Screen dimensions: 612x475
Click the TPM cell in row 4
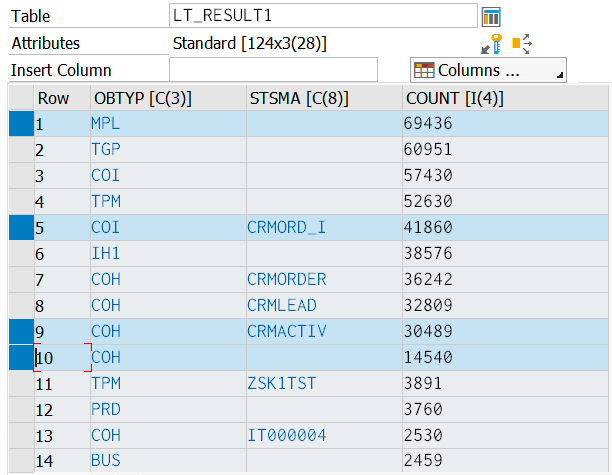click(x=168, y=202)
